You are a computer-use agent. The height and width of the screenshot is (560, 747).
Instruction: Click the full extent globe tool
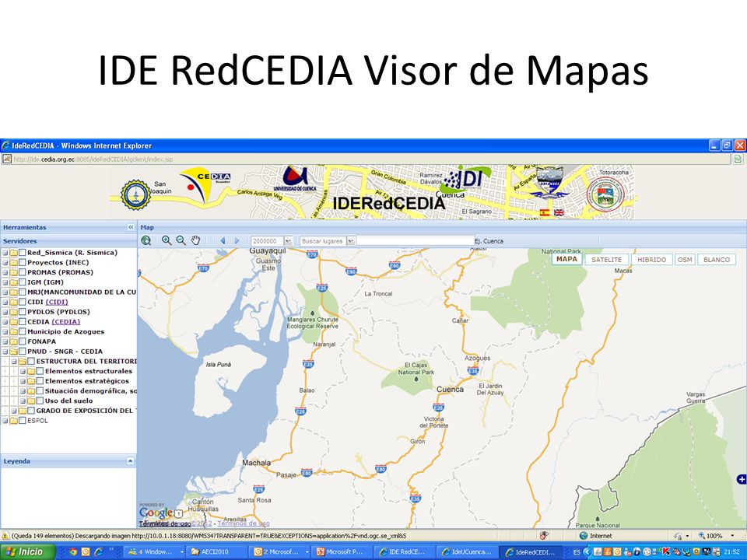point(146,241)
